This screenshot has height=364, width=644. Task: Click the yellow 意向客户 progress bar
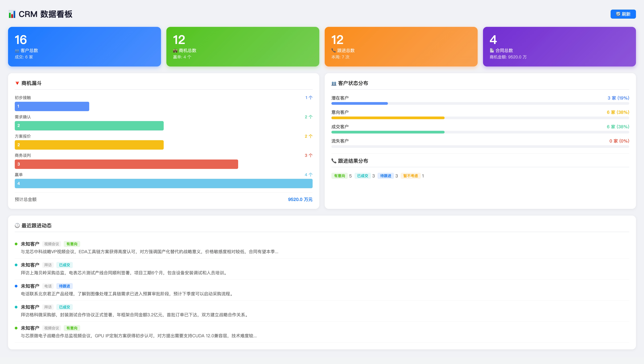(x=388, y=118)
